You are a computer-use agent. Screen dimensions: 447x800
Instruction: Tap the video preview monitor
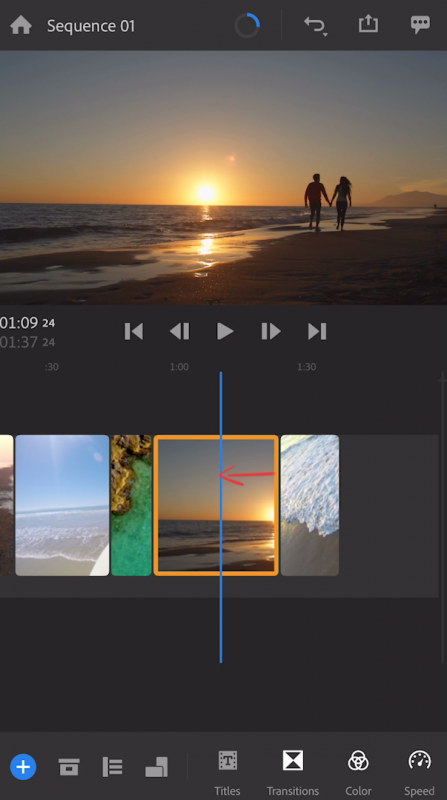click(x=224, y=178)
